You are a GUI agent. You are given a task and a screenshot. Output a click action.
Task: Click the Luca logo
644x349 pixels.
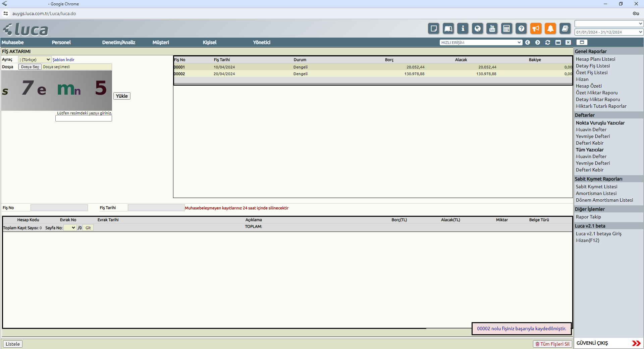25,30
